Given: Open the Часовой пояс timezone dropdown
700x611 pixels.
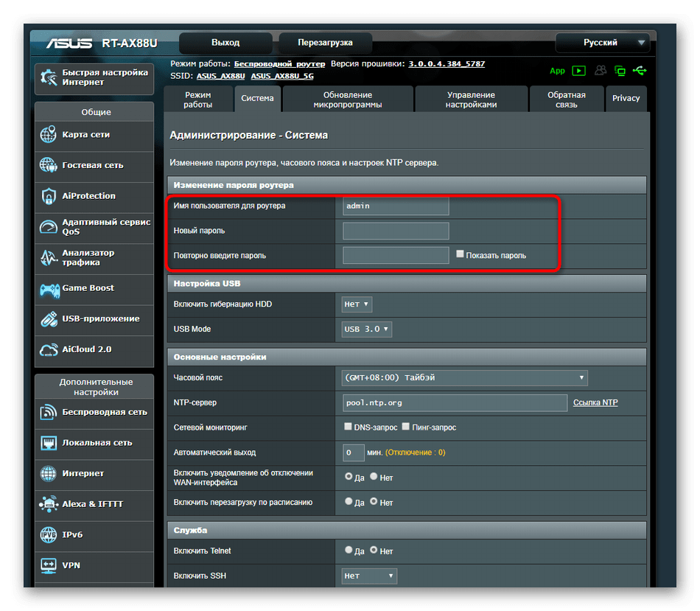Looking at the screenshot, I should [463, 378].
